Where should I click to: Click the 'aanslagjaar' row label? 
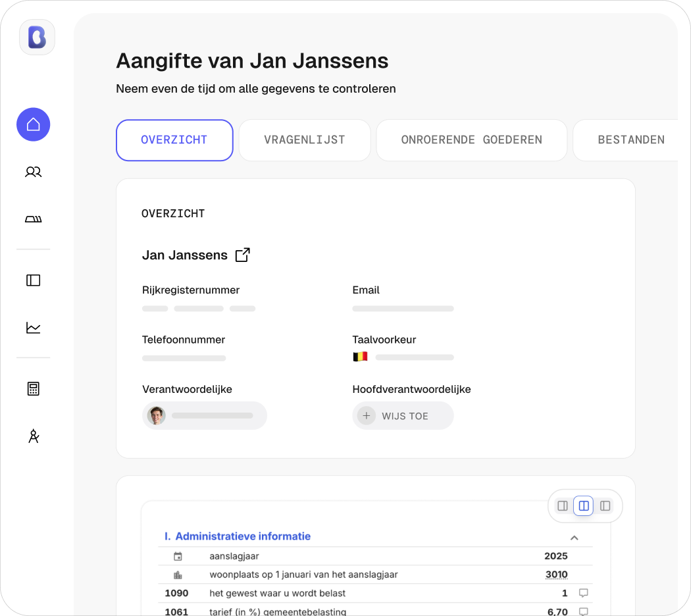[x=234, y=556]
